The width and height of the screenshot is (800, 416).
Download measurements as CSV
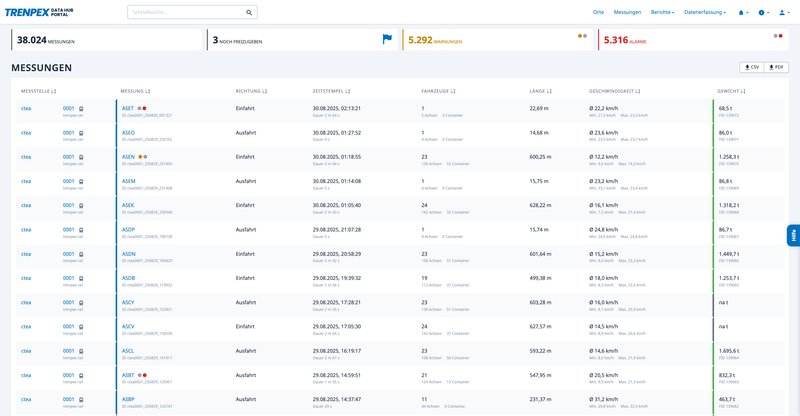(x=750, y=67)
